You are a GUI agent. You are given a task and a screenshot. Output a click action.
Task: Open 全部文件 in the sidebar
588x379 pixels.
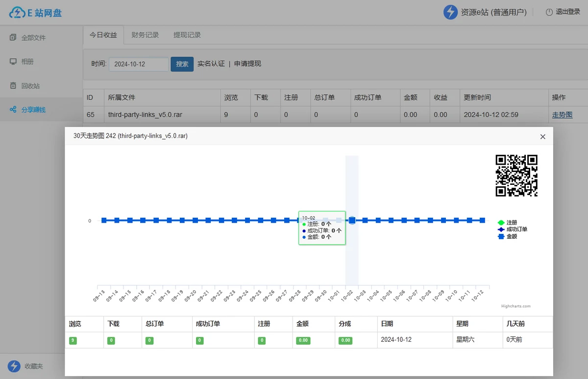33,37
